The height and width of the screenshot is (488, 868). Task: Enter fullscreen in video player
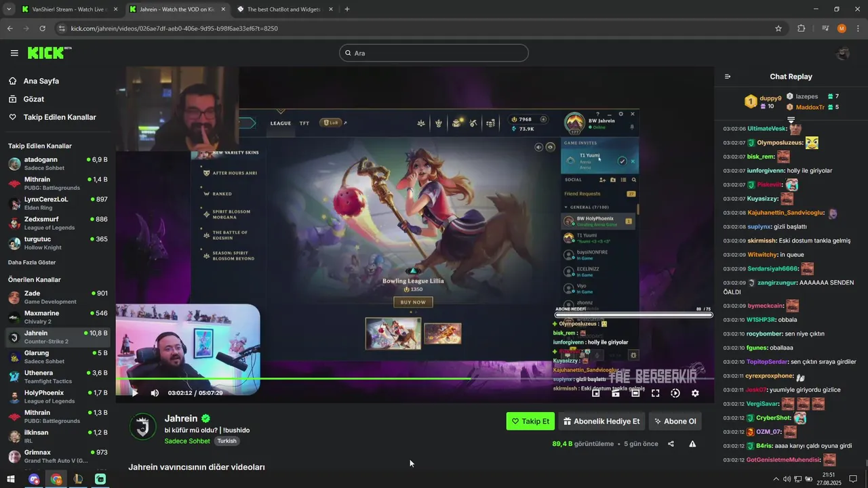click(656, 393)
